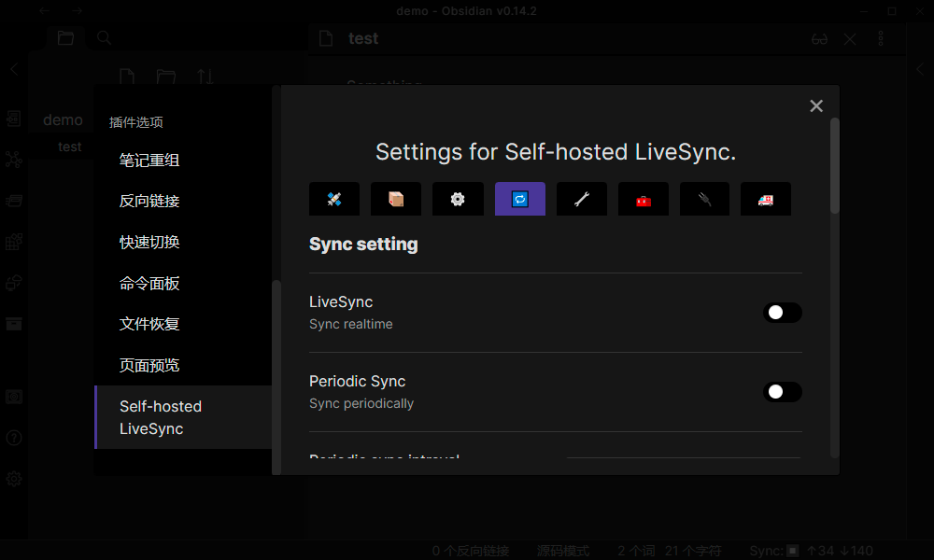This screenshot has height=560, width=934.
Task: Click 源码模式 in the status bar
Action: pyautogui.click(x=563, y=551)
